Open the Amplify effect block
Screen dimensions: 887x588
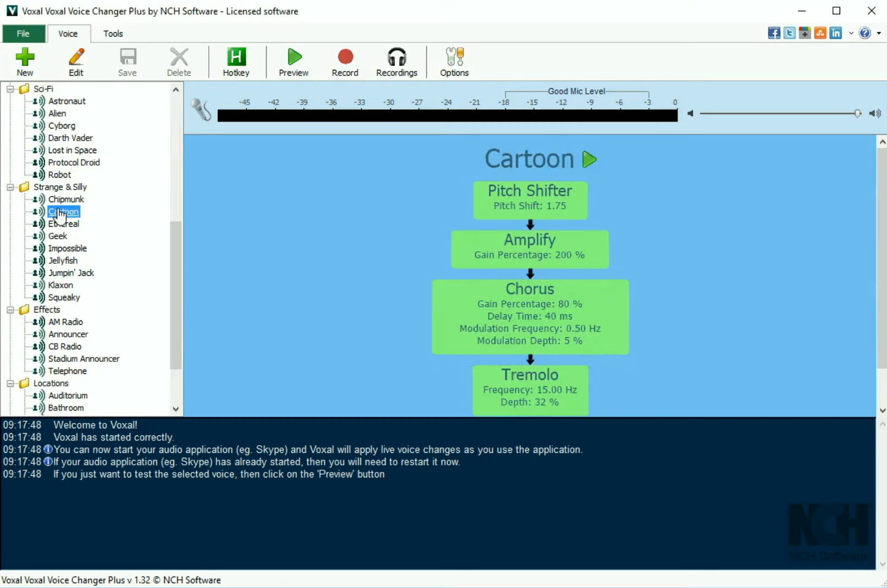530,249
